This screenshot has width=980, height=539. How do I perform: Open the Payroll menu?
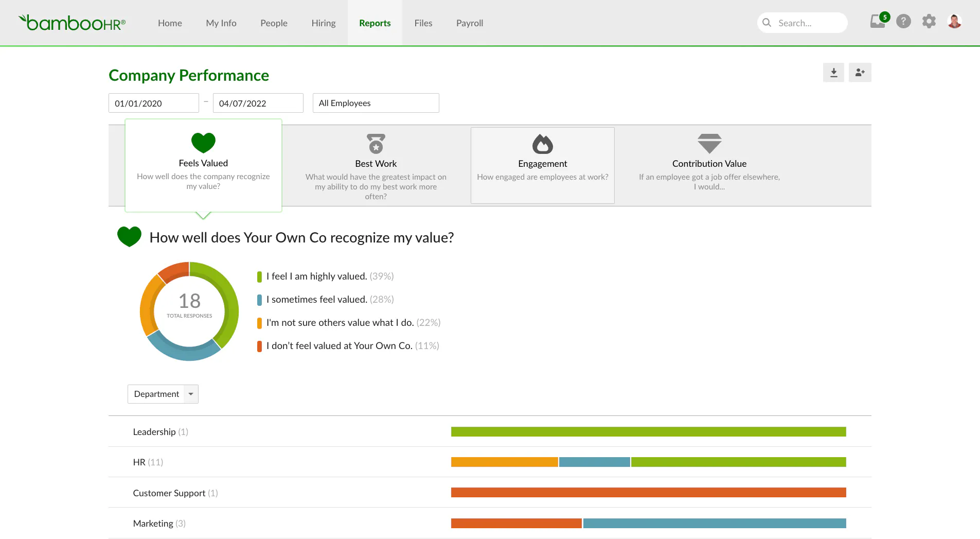(470, 23)
